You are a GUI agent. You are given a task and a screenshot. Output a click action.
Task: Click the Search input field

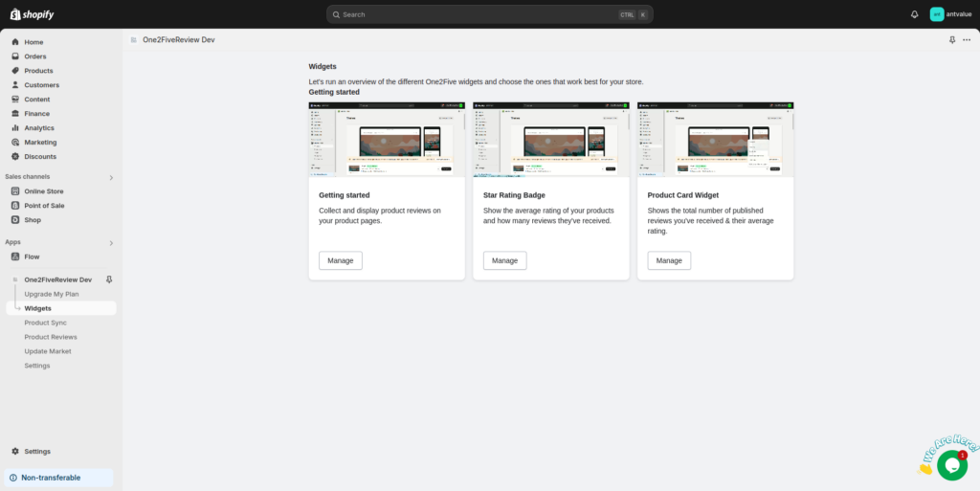(479, 14)
